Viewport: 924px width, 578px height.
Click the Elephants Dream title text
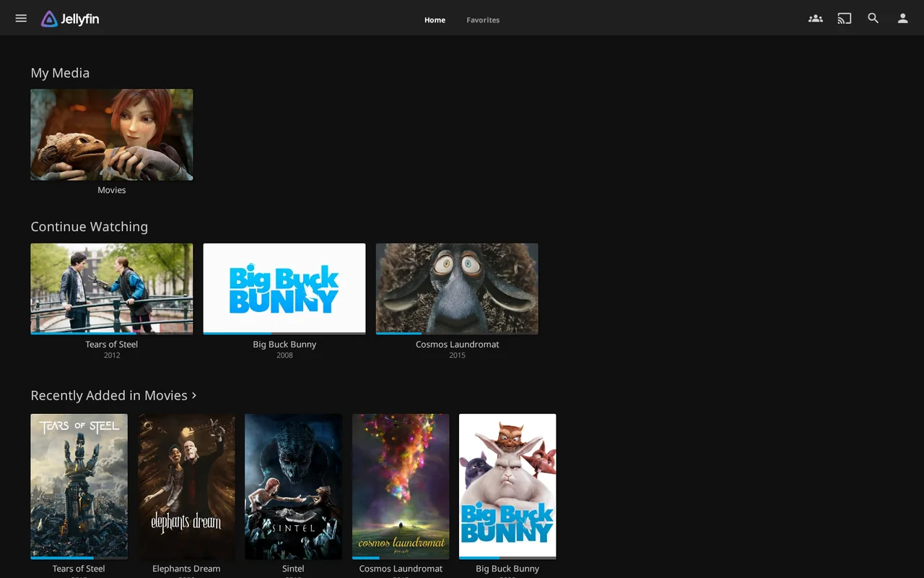tap(186, 569)
